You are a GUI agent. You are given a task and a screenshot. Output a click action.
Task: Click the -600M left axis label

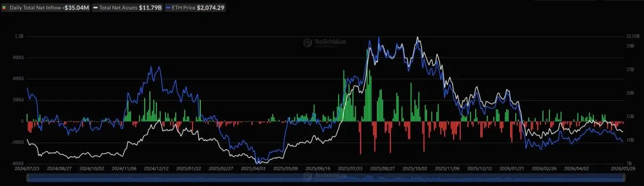[x=18, y=163]
